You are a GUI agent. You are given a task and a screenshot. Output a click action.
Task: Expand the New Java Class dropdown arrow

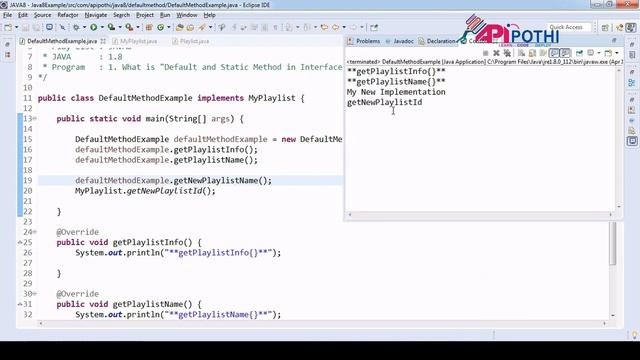[x=169, y=27]
